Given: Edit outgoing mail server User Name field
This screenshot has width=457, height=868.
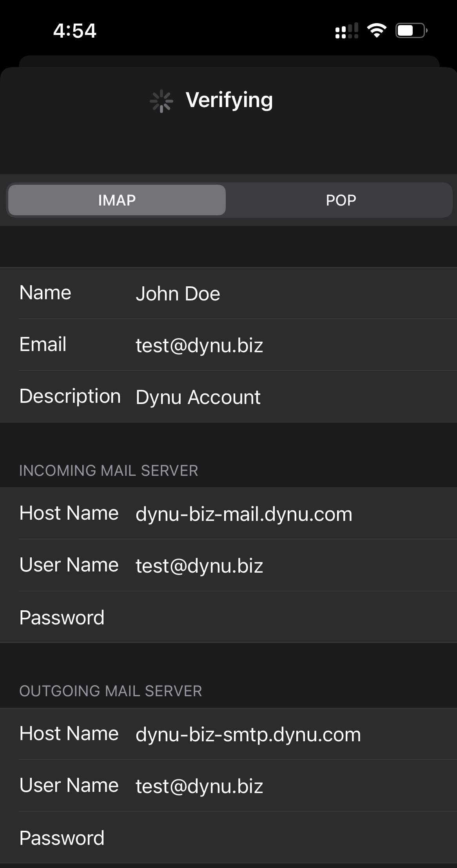Looking at the screenshot, I should (x=228, y=786).
